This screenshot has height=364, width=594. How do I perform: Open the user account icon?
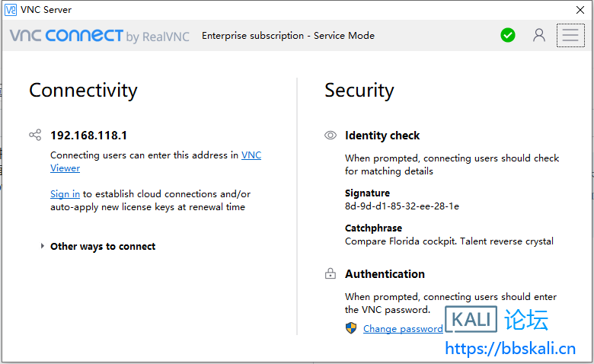click(x=539, y=35)
